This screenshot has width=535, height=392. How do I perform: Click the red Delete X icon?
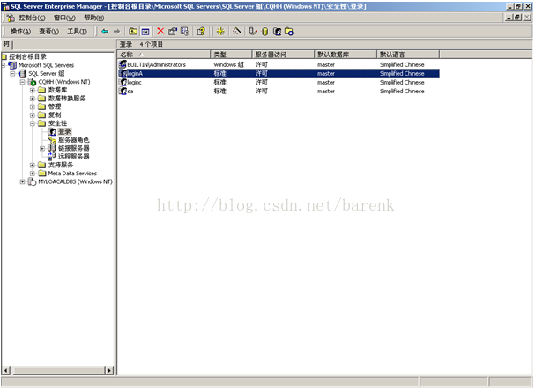(160, 32)
